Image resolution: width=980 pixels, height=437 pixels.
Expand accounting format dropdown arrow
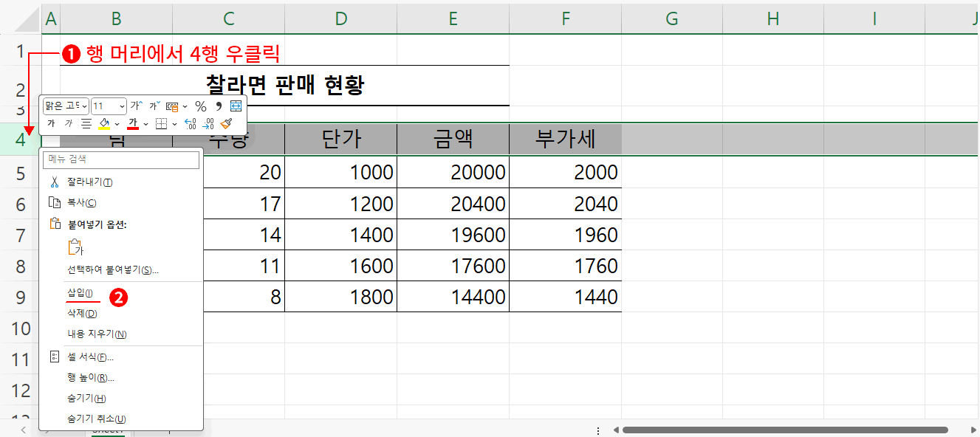click(185, 106)
